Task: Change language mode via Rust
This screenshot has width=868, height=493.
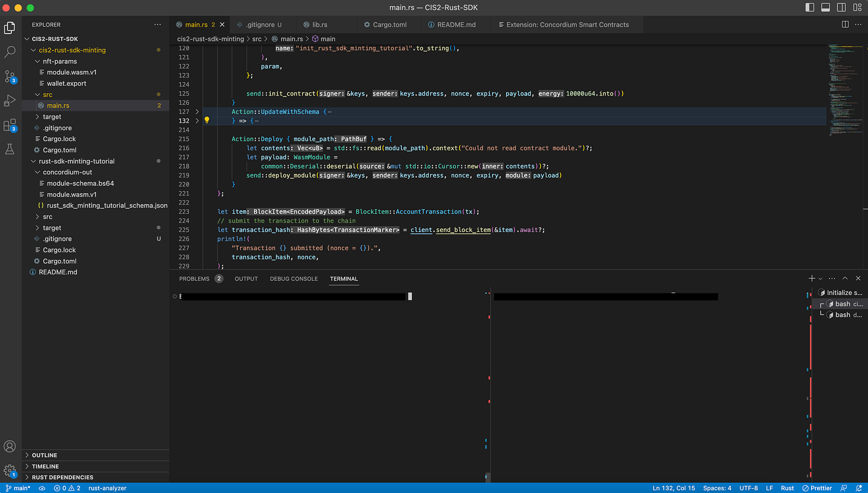Action: click(x=787, y=488)
